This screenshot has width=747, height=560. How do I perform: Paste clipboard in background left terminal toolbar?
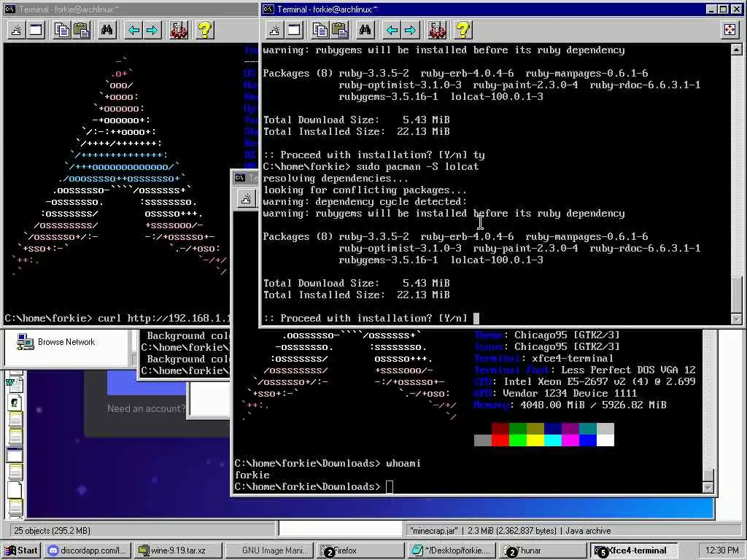(82, 31)
